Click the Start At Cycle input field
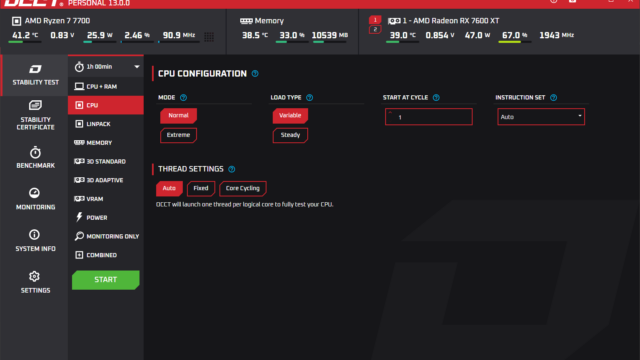Image resolution: width=640 pixels, height=360 pixels. click(x=429, y=117)
